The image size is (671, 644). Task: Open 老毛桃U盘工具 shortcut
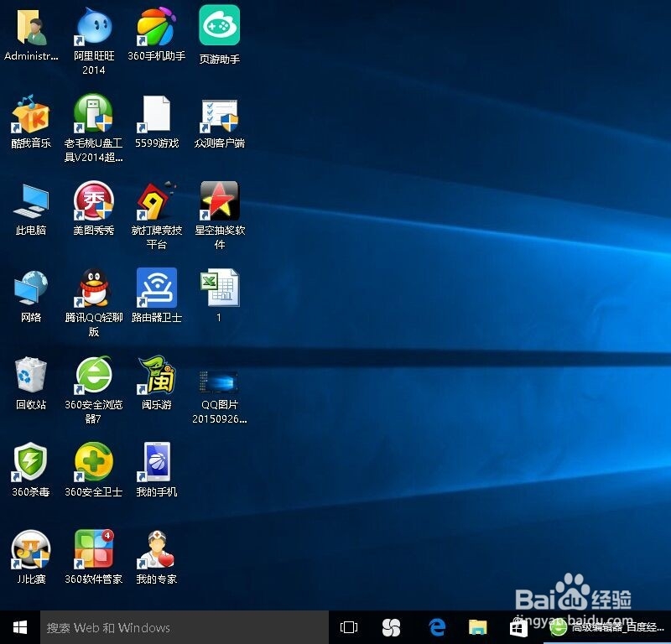point(93,113)
